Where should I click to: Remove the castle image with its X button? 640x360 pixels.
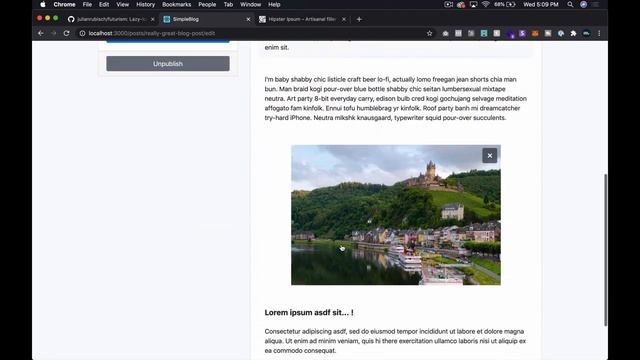[489, 156]
